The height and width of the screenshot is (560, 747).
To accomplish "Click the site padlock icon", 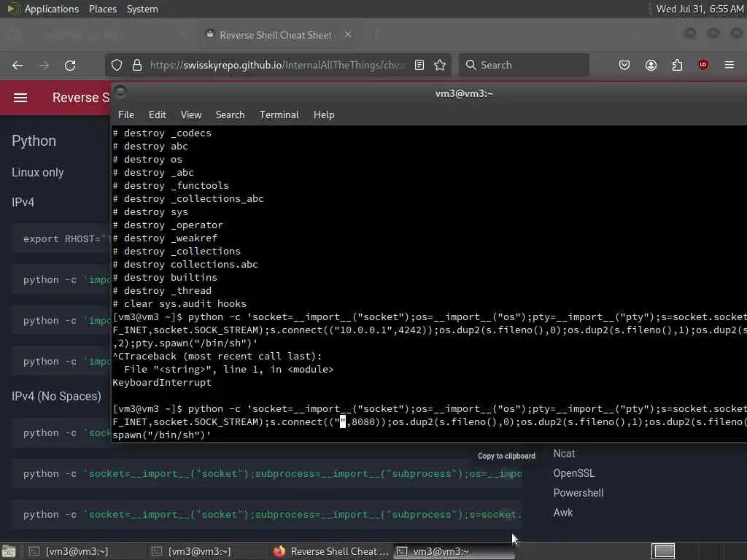I will (x=137, y=65).
